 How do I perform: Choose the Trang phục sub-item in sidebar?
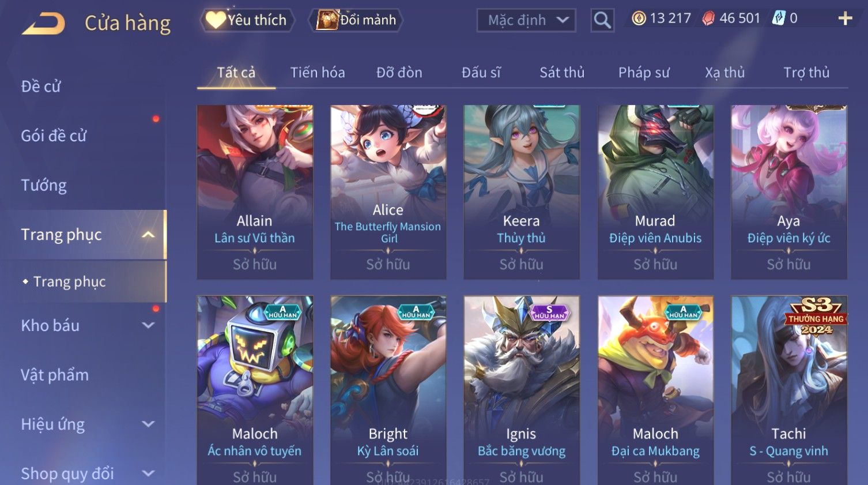(x=69, y=281)
